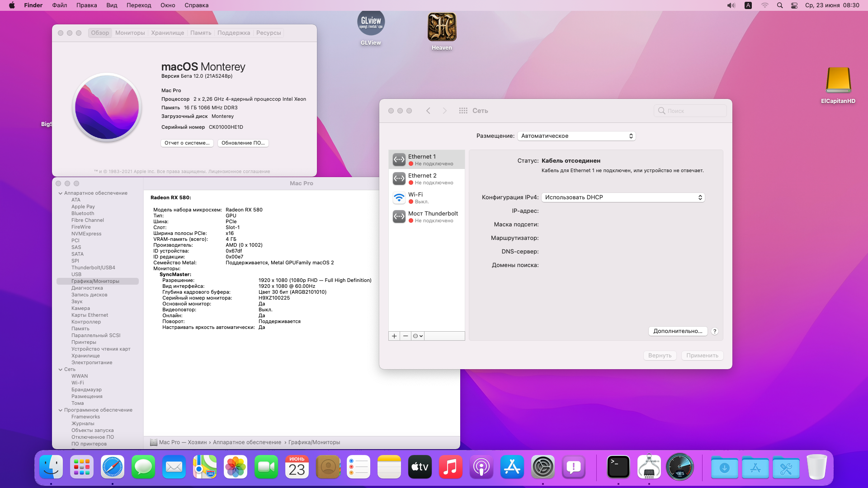
Task: Show all preferences via grid icon
Action: (x=463, y=111)
